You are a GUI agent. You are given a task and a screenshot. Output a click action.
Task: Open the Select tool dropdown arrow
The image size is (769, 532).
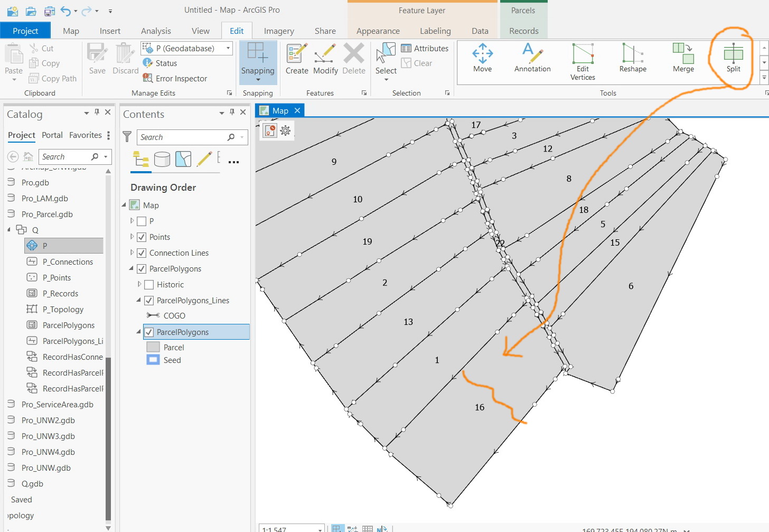pyautogui.click(x=386, y=80)
